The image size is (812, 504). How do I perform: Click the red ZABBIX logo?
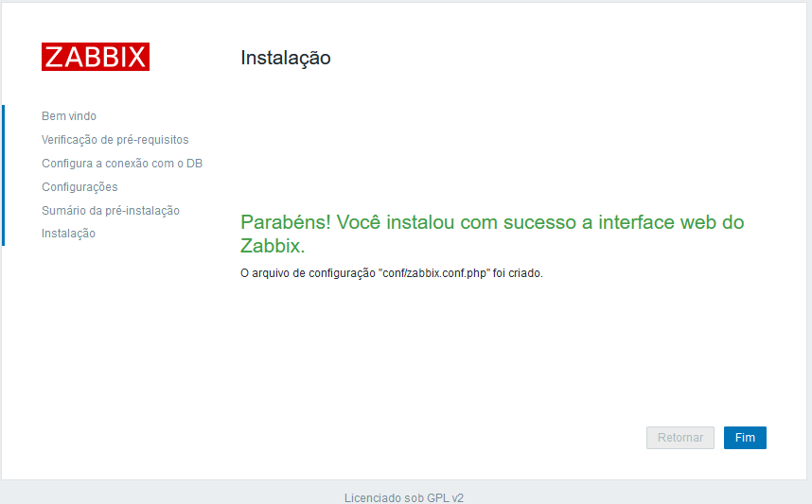click(96, 57)
